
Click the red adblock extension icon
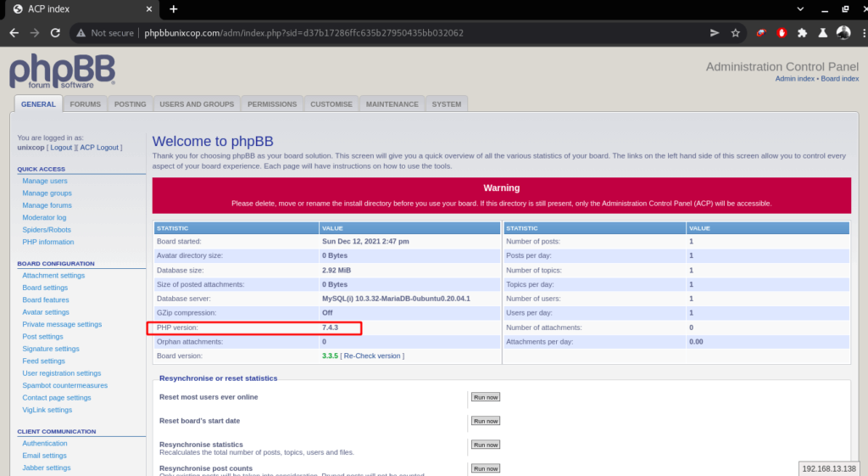(782, 33)
